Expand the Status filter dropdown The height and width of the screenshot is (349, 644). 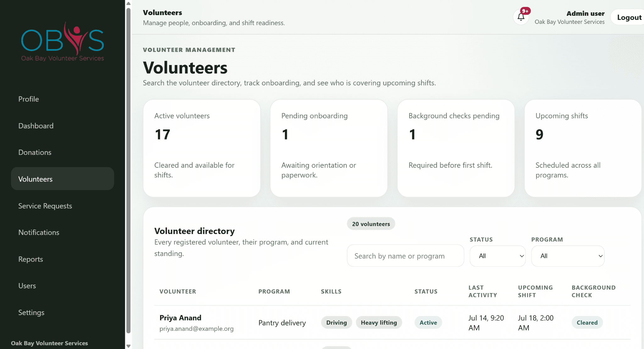(497, 256)
